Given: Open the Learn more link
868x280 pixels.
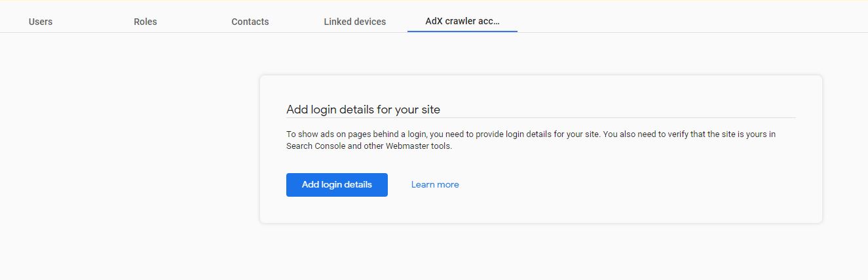Looking at the screenshot, I should coord(435,185).
